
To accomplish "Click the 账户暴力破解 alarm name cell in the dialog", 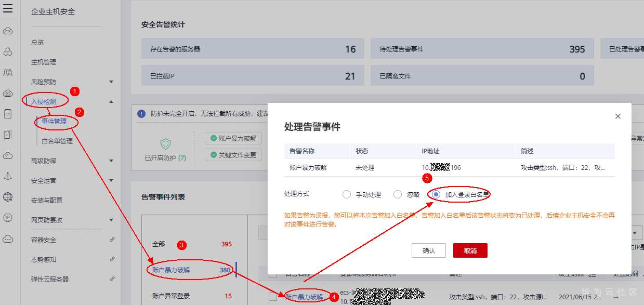I will coord(308,168).
